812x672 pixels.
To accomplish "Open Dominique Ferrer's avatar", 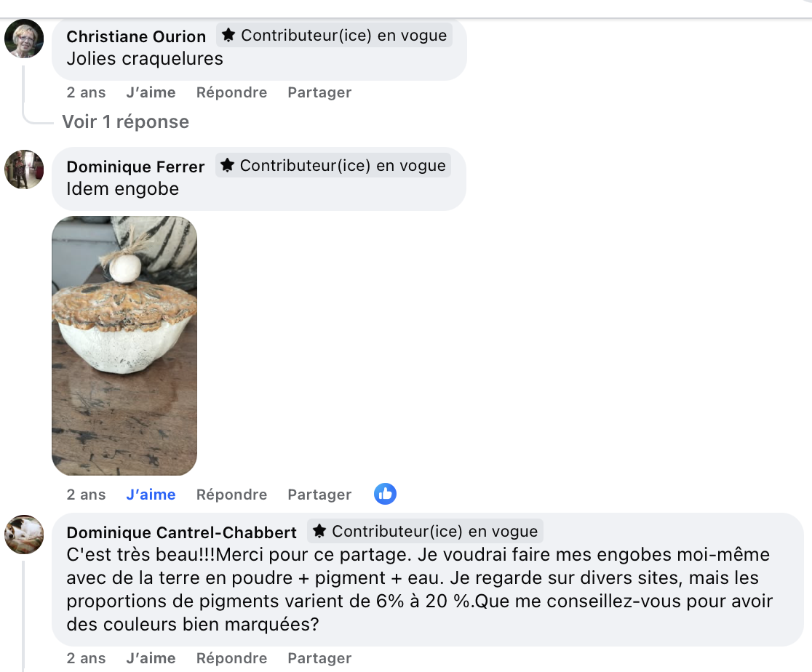I will click(x=24, y=169).
